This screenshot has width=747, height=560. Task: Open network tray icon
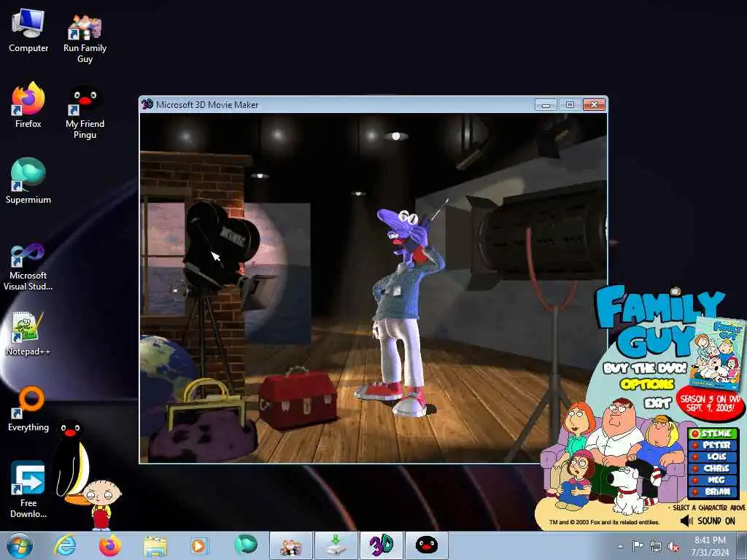(x=656, y=547)
